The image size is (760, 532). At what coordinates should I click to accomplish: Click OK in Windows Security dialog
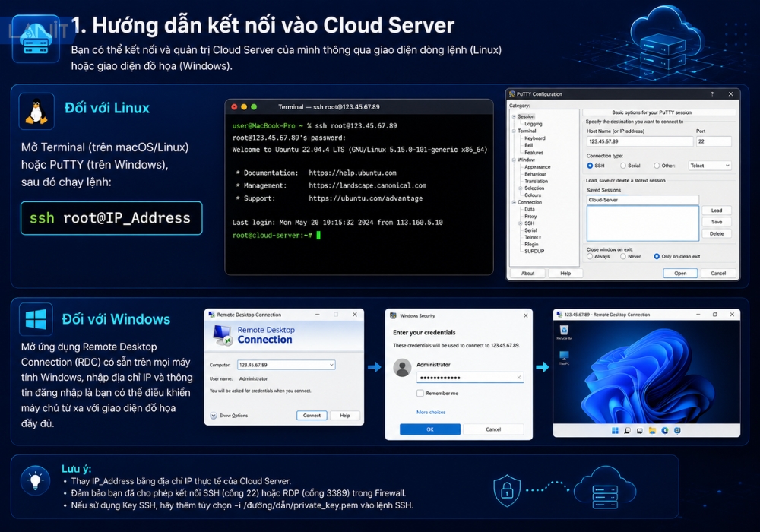[x=430, y=429]
